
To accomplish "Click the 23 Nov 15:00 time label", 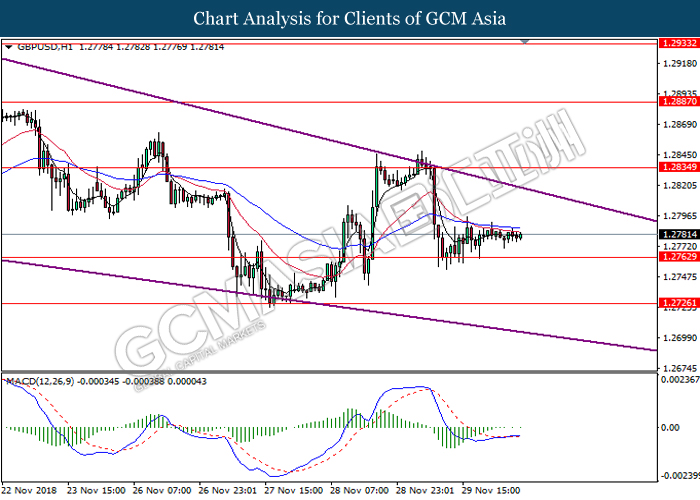I will click(96, 490).
